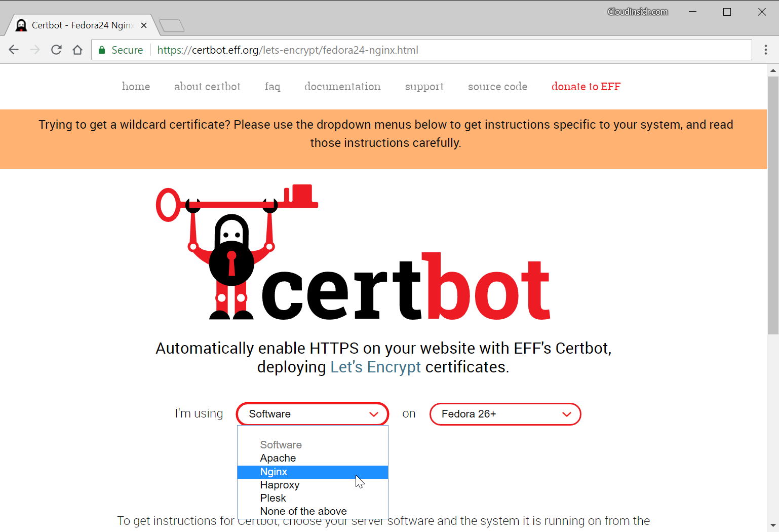Click the green Secure padlock icon
The image size is (779, 532).
point(102,50)
